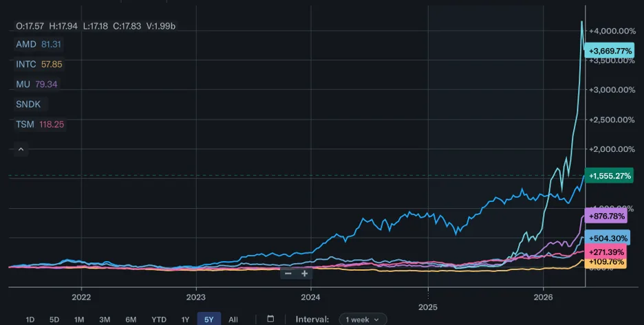This screenshot has height=325, width=644.
Task: Select the 1Y time range
Action: click(185, 320)
